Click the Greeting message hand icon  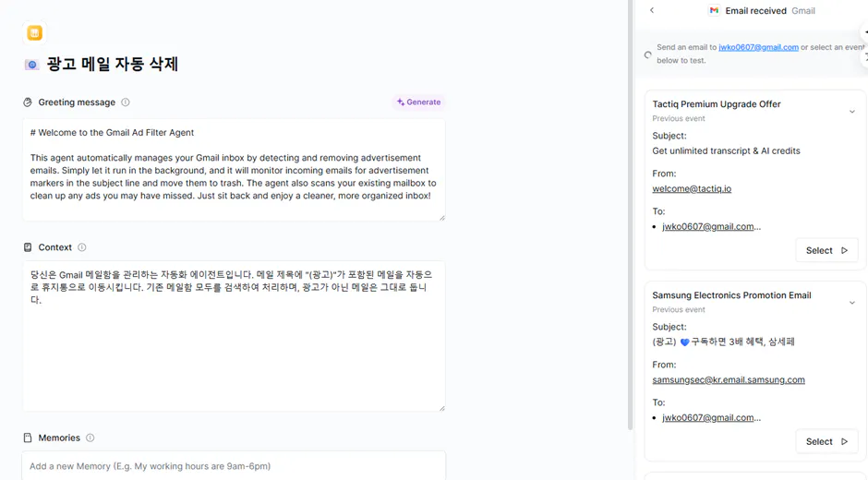(28, 102)
